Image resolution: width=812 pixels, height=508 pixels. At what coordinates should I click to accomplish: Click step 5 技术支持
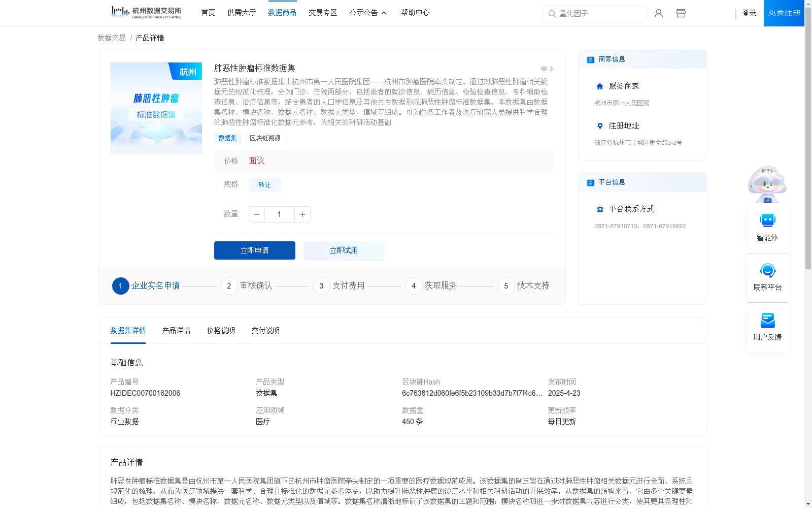524,286
